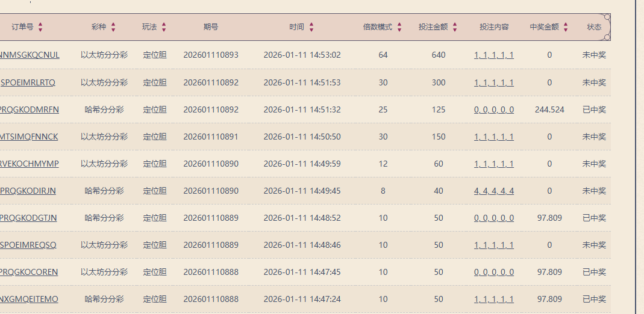The width and height of the screenshot is (644, 314).
Task: Click the 状态 column header
Action: (x=594, y=27)
